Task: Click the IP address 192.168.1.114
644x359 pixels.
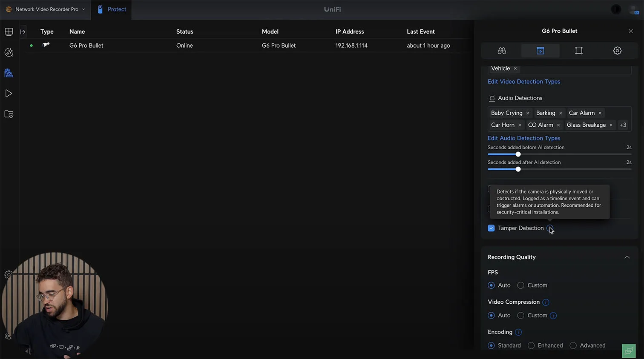Action: [351, 46]
